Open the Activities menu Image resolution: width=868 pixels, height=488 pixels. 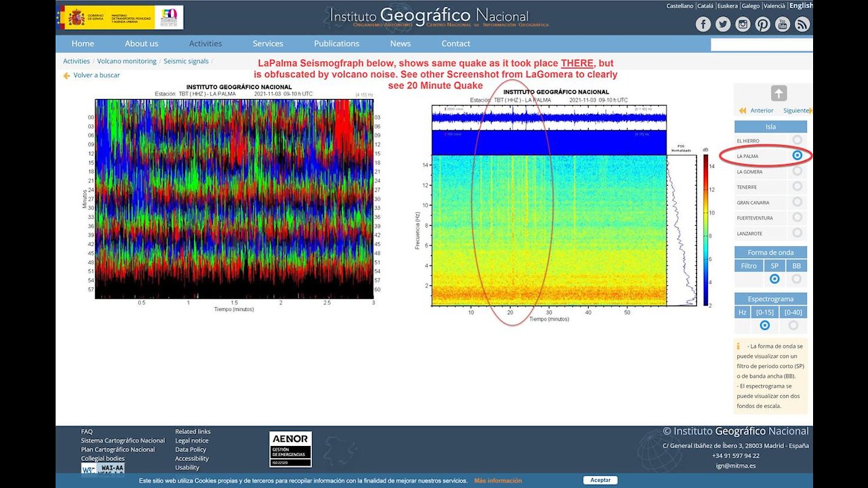click(205, 43)
